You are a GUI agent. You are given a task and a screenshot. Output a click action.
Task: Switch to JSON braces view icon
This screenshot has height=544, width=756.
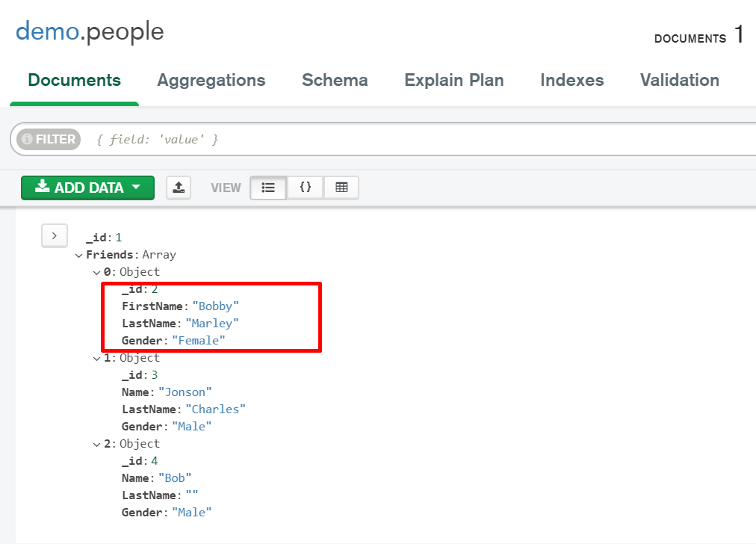pos(306,188)
